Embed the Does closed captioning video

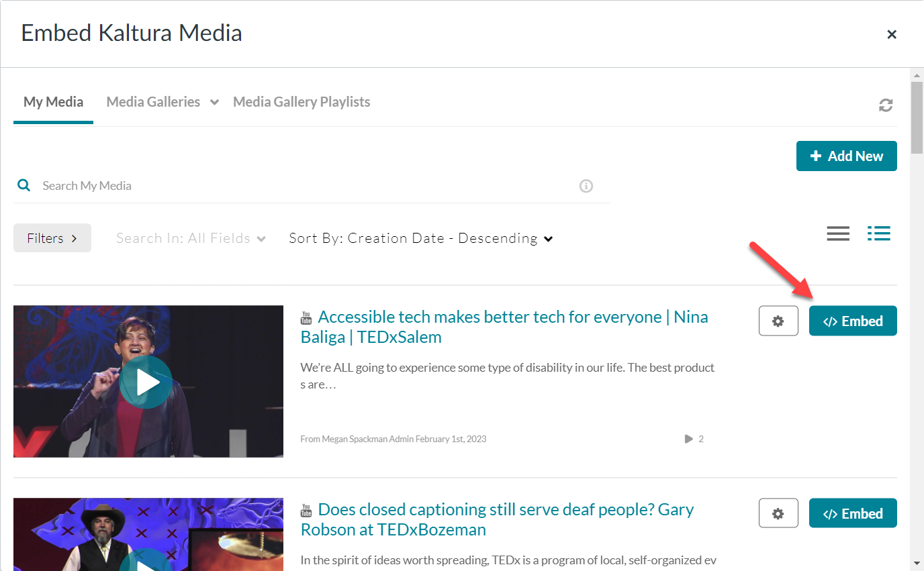click(x=853, y=513)
